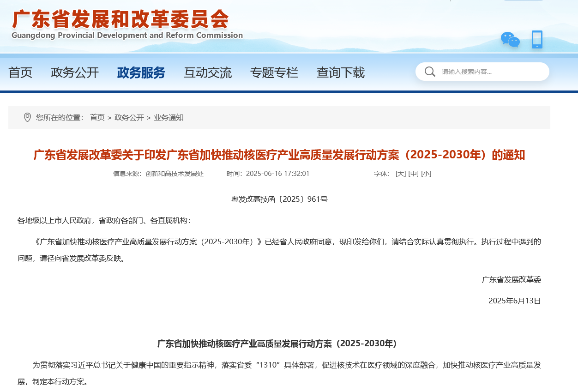
Task: Click the breadcrumb 政务公开 link
Action: pos(129,117)
